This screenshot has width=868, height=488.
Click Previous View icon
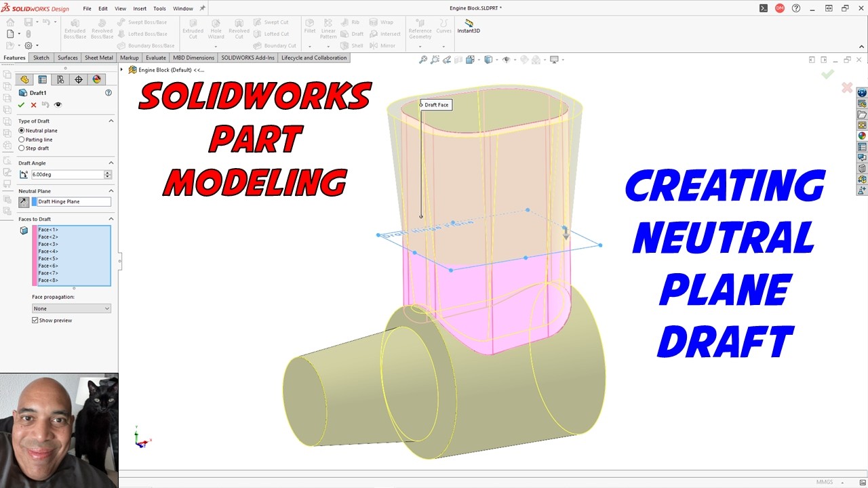(447, 60)
